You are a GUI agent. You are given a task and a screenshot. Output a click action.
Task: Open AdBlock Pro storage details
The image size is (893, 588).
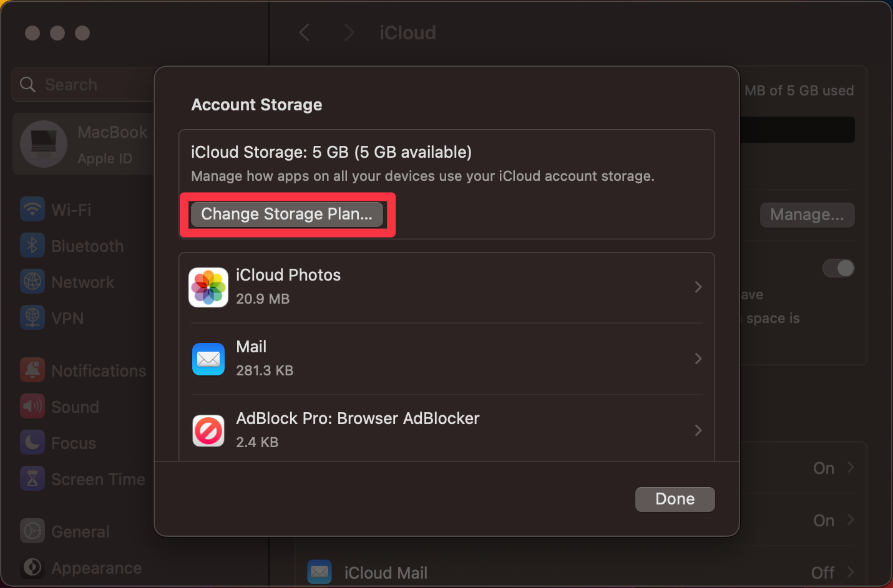(x=698, y=430)
